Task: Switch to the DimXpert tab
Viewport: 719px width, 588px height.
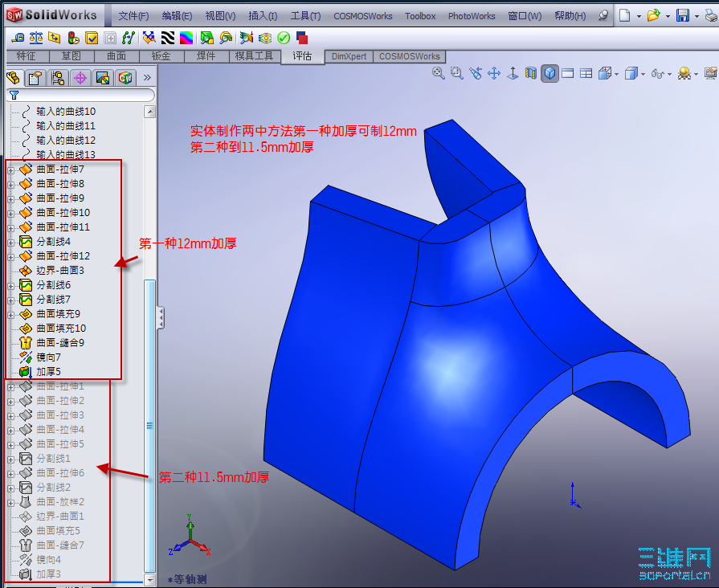Action: click(349, 56)
